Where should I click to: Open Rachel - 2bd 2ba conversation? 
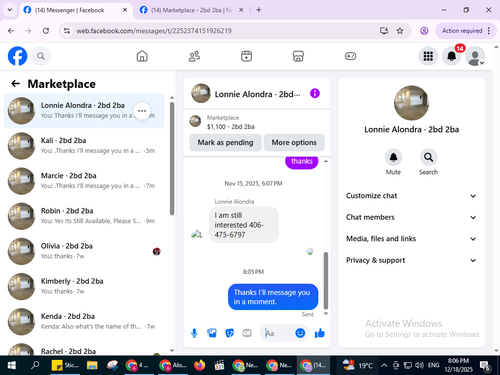[x=84, y=348]
